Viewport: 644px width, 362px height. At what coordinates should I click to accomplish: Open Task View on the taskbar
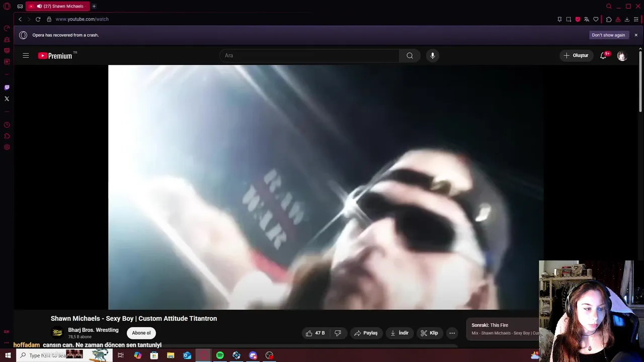click(x=121, y=355)
